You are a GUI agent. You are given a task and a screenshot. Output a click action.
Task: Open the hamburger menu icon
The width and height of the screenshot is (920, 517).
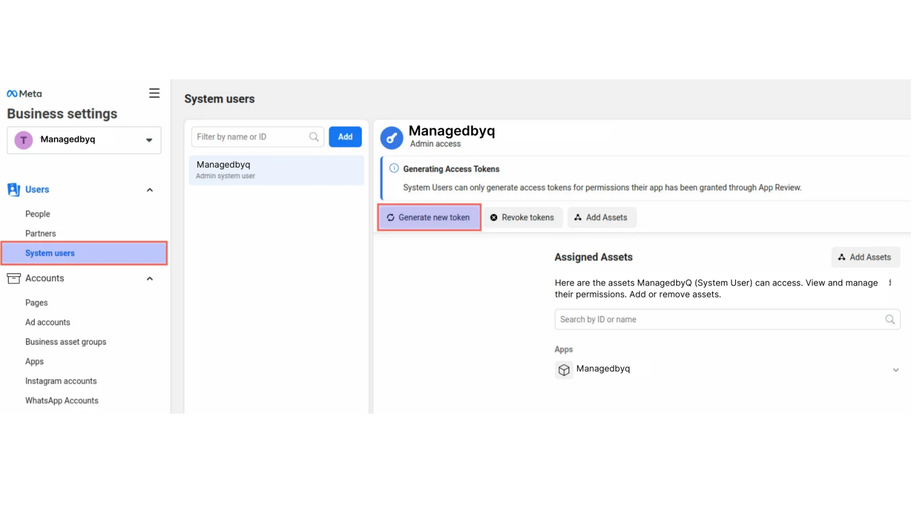154,93
